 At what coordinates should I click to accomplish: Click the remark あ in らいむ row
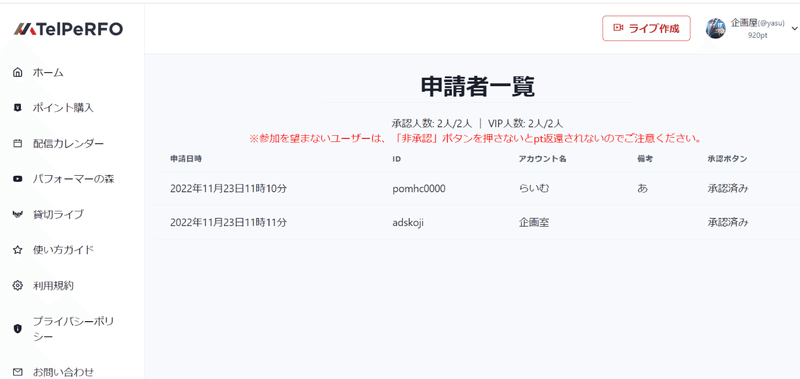(642, 189)
